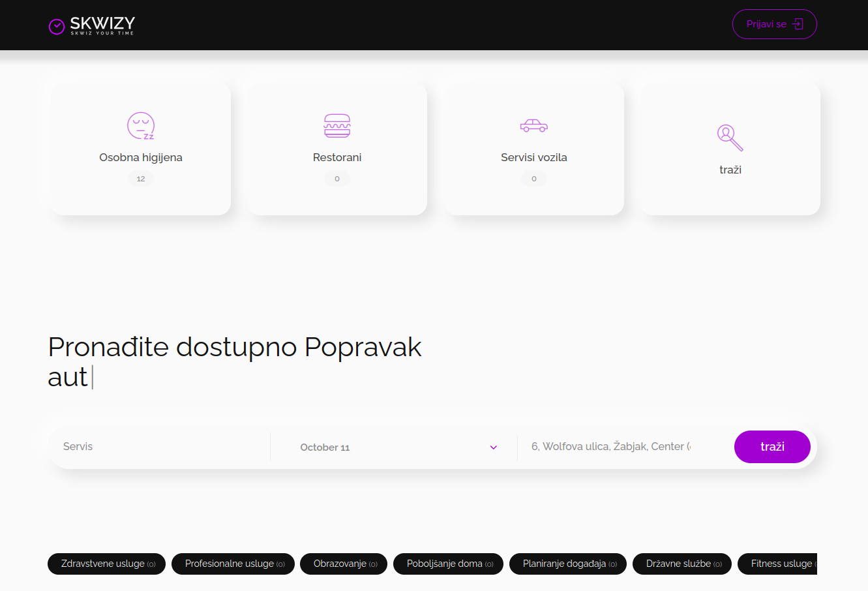This screenshot has height=591, width=868.
Task: Open the Osobna higijena count badge
Action: coord(141,179)
